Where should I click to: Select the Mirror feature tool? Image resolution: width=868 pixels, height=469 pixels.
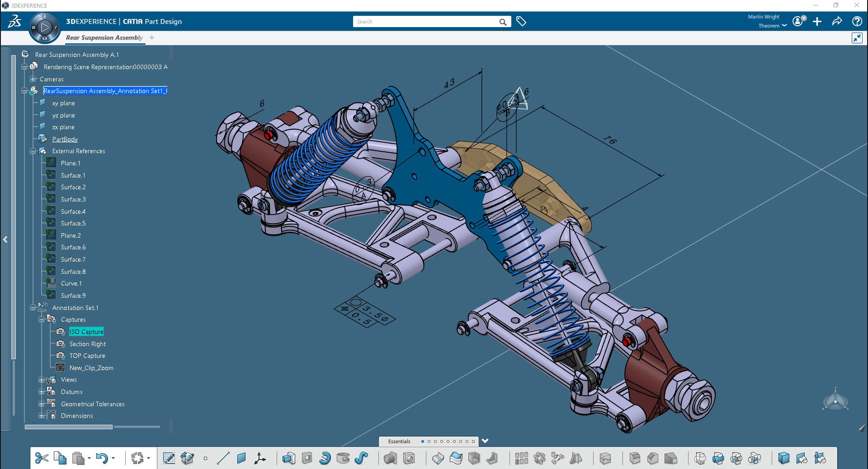click(x=575, y=458)
